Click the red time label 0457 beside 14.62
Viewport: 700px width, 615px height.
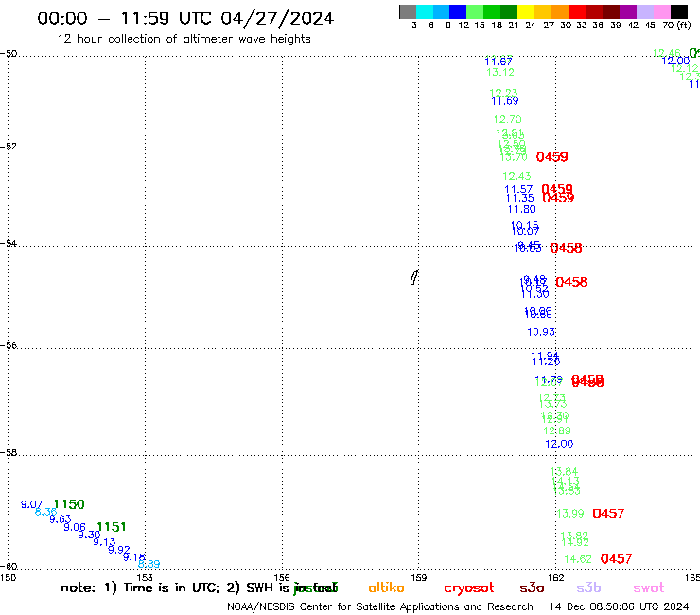(x=616, y=559)
